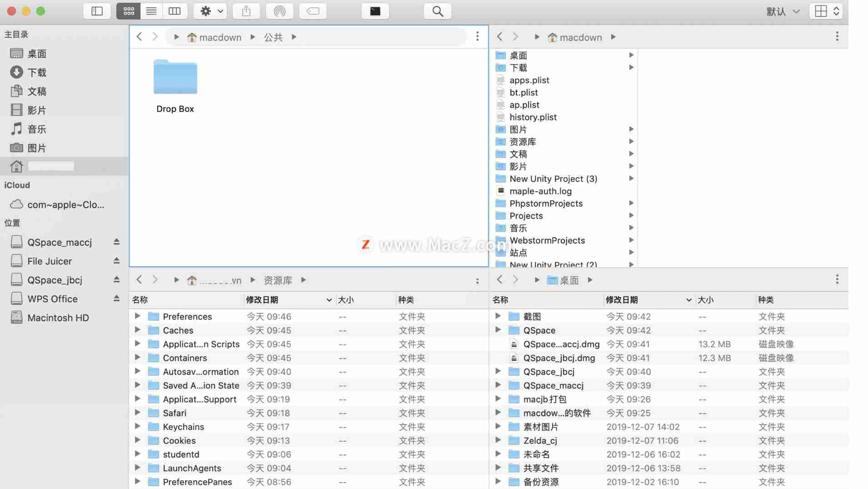
Task: Click macdown in top-left path bar
Action: (215, 37)
